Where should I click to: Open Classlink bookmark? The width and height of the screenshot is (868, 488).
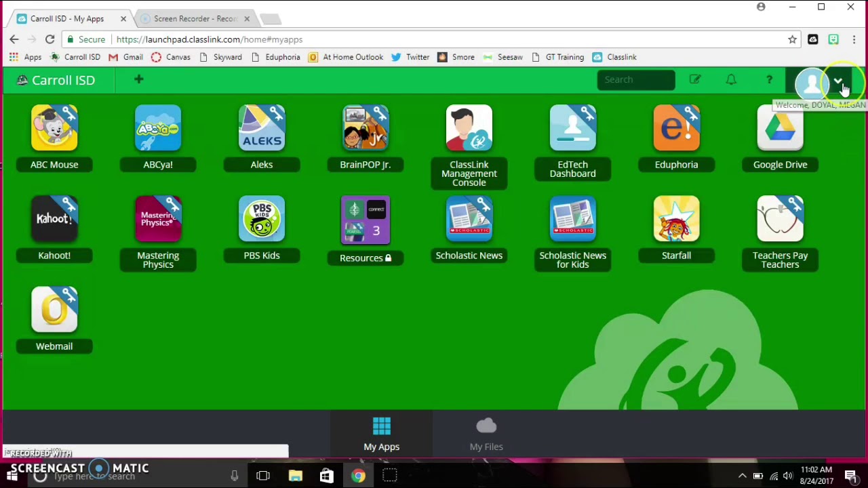pos(614,57)
